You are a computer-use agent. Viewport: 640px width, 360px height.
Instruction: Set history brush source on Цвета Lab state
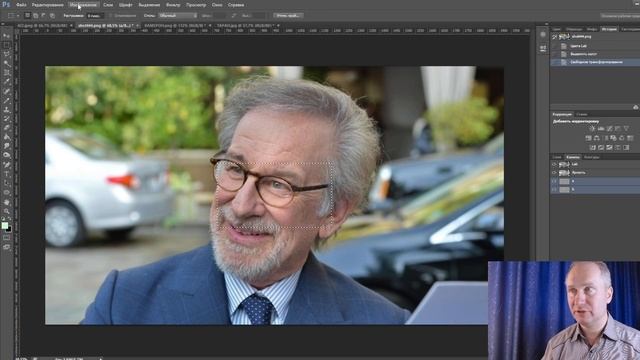[x=554, y=46]
